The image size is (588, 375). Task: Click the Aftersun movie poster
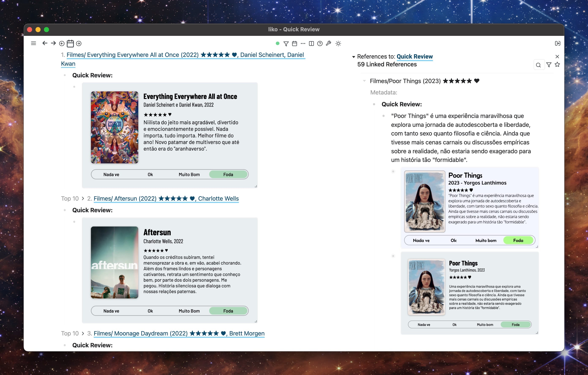[114, 262]
